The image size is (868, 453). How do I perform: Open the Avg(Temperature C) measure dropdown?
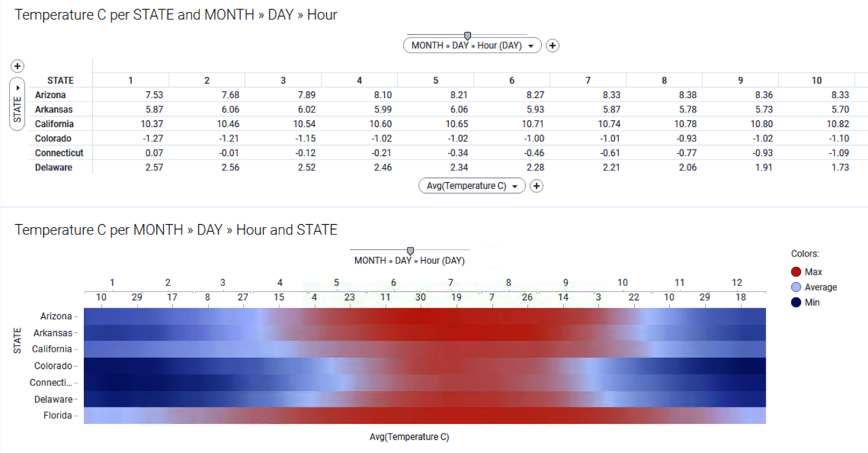(471, 186)
